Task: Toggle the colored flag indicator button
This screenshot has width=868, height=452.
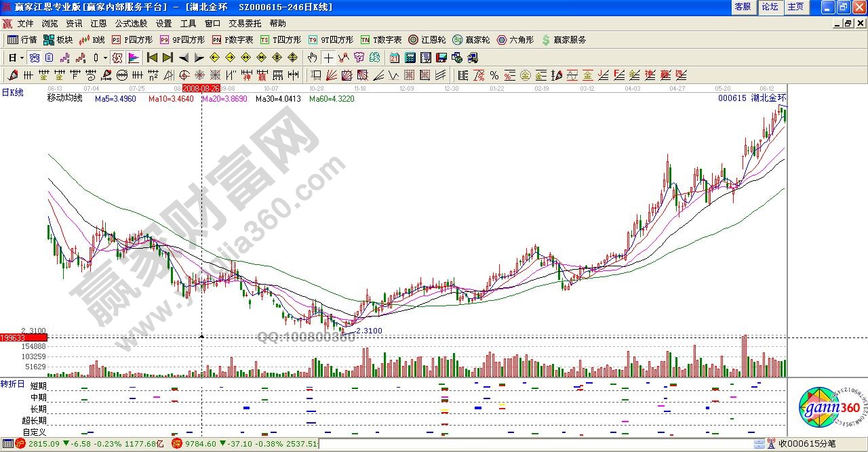Action: [133, 58]
